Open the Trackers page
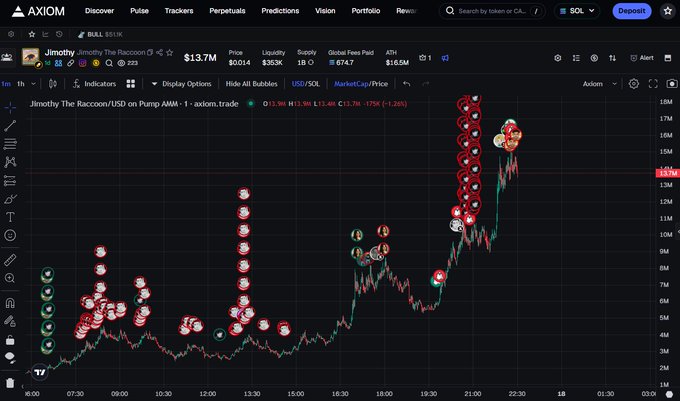 pos(179,11)
